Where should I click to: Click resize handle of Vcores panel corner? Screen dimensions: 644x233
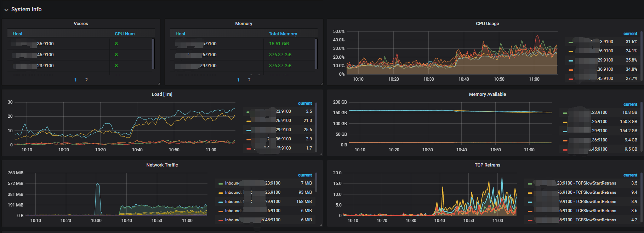[159, 84]
